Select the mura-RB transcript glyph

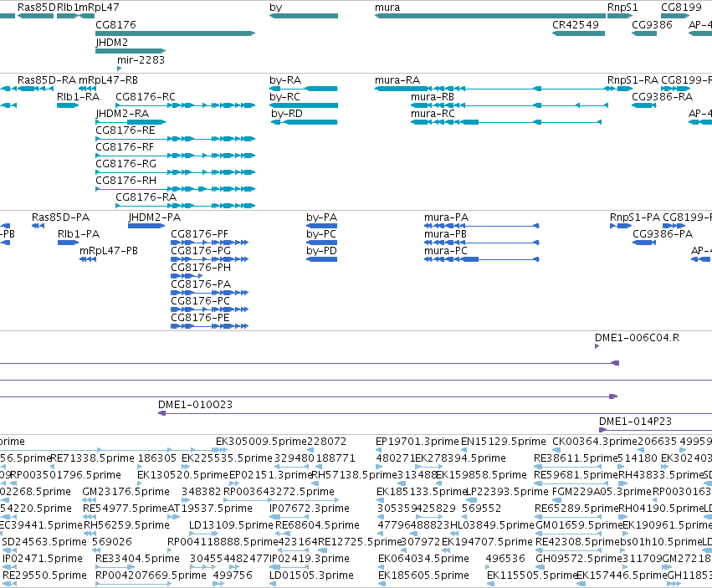510,105
